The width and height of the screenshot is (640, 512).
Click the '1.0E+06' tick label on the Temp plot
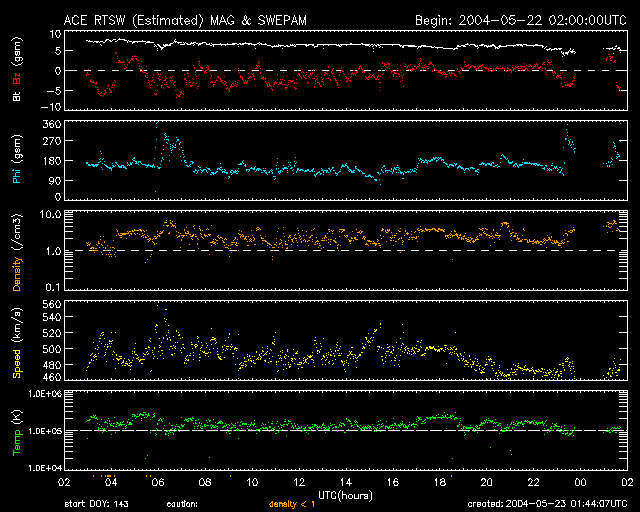45,394
